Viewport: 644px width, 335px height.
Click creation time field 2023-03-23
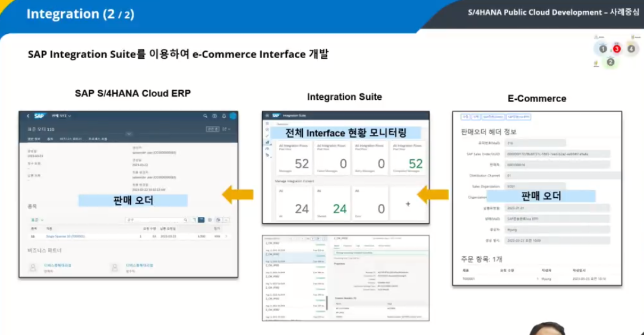(557, 241)
